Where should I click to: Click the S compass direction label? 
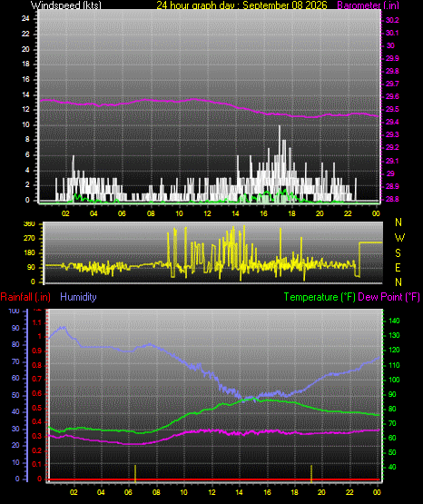coord(398,253)
